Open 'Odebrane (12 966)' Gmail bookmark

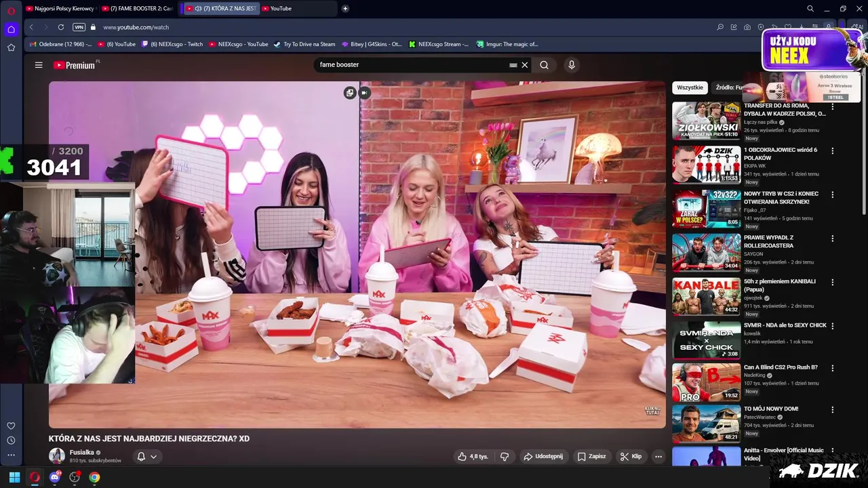pyautogui.click(x=60, y=44)
